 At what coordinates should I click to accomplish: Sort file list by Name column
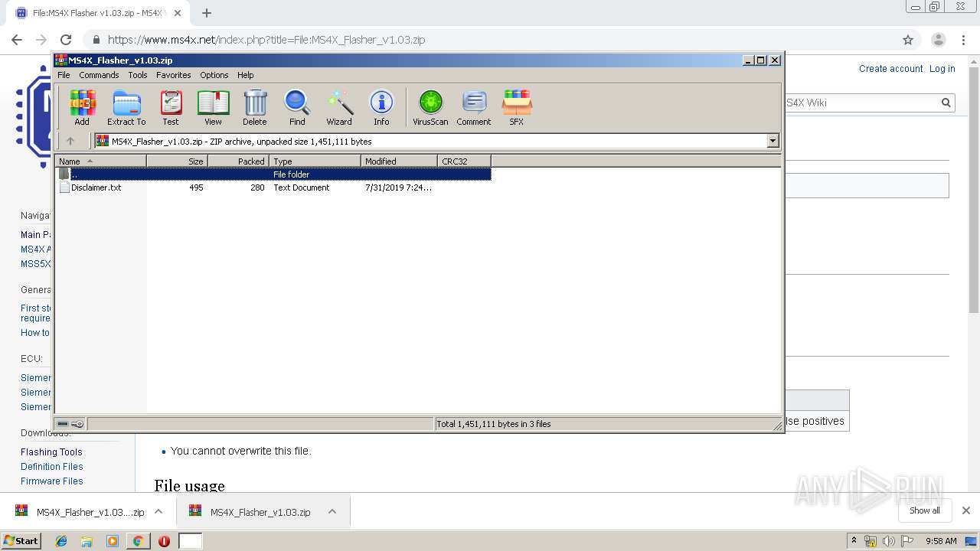100,161
